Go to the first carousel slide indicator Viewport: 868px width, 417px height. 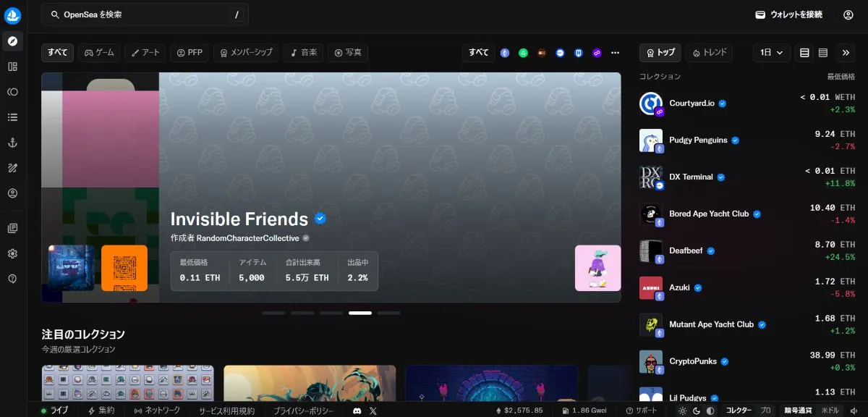coord(273,313)
